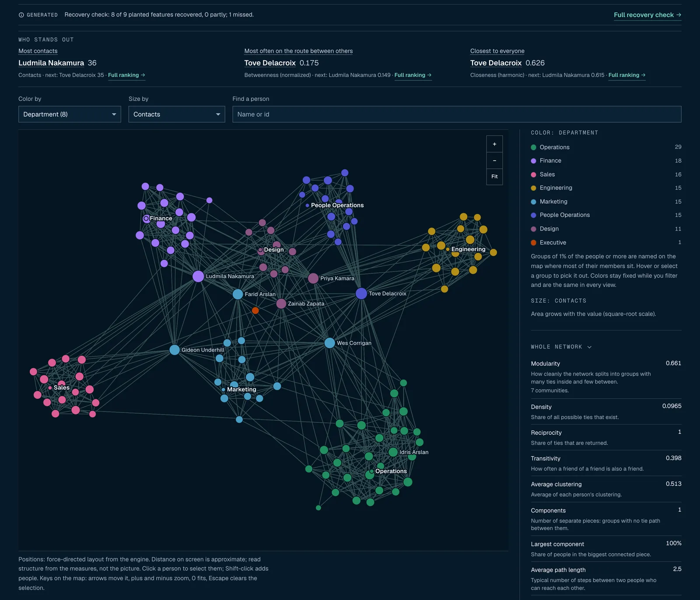700x600 pixels.
Task: Select Engineering legend entry
Action: click(x=606, y=188)
